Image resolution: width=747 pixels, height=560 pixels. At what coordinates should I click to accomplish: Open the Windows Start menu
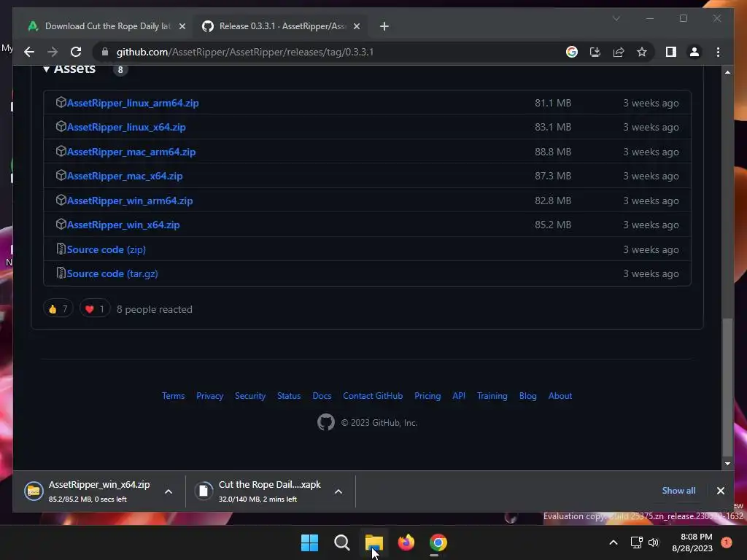coord(309,542)
